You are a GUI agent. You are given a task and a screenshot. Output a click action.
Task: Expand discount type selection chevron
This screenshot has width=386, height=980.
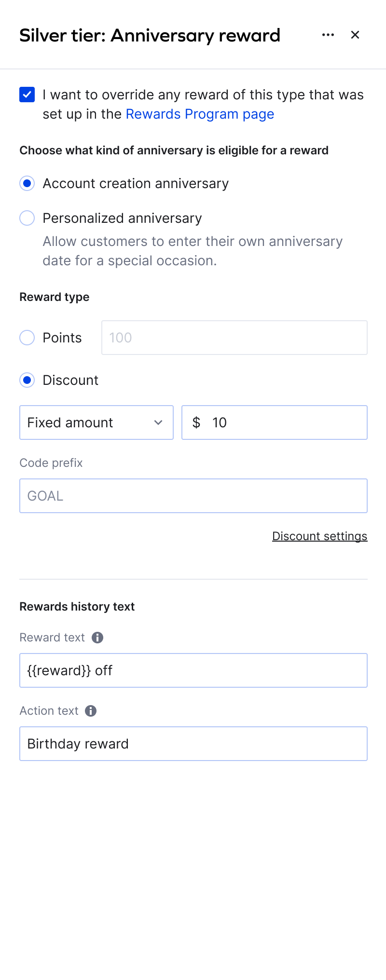(159, 422)
